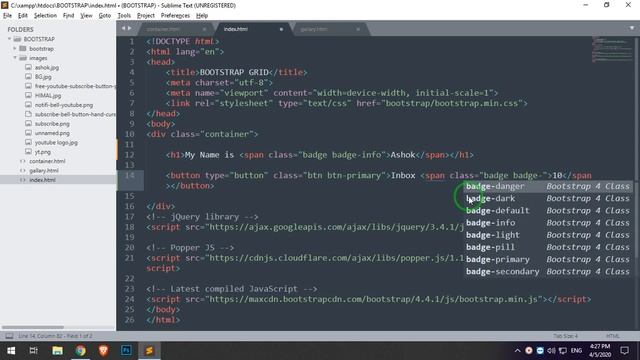Choose badge-default from autocomplete list
The image size is (640, 360).
pyautogui.click(x=548, y=211)
